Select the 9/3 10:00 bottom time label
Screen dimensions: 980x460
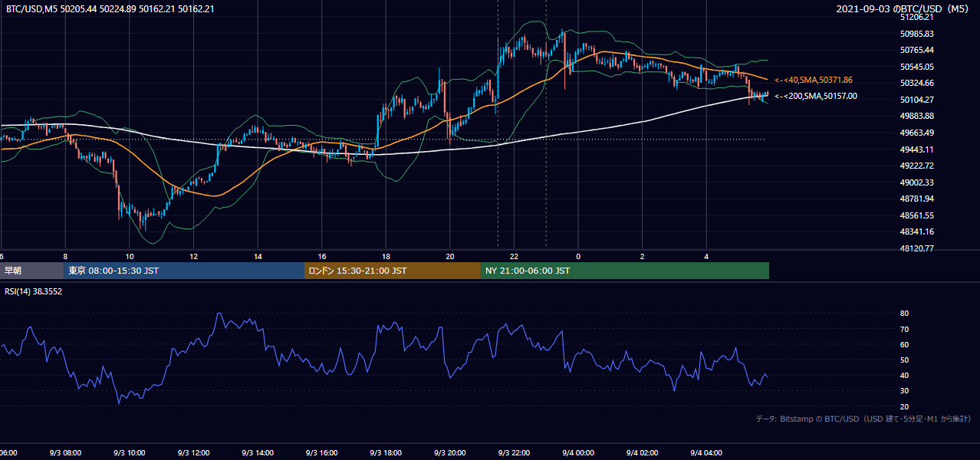[x=130, y=454]
